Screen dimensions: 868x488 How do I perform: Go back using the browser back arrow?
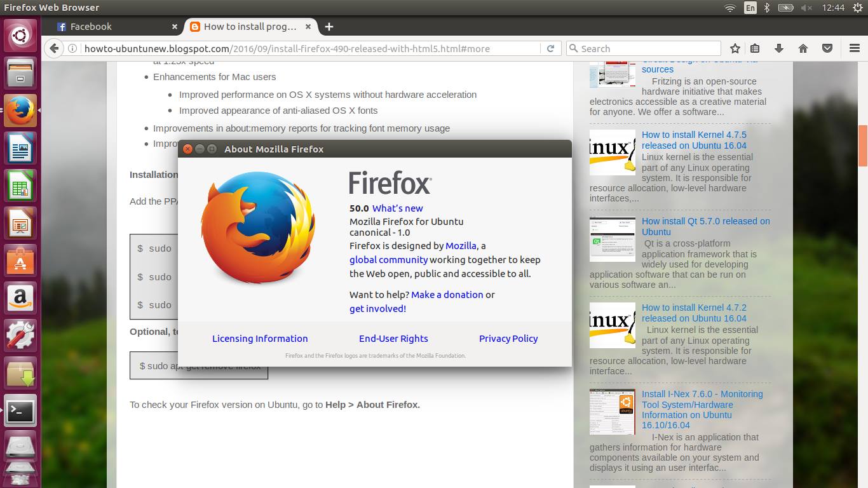click(54, 48)
